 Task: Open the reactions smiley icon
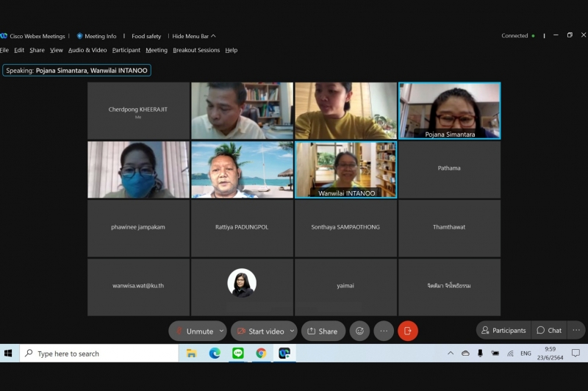(359, 331)
